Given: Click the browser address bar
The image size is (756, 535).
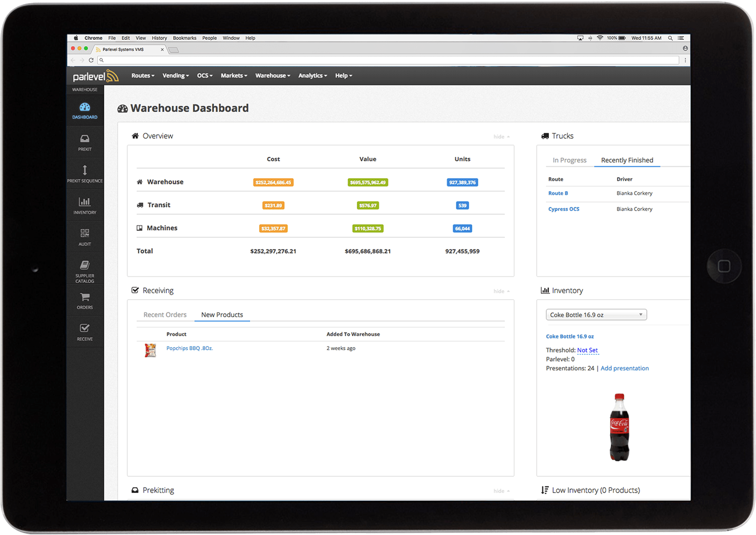Looking at the screenshot, I should click(x=388, y=60).
